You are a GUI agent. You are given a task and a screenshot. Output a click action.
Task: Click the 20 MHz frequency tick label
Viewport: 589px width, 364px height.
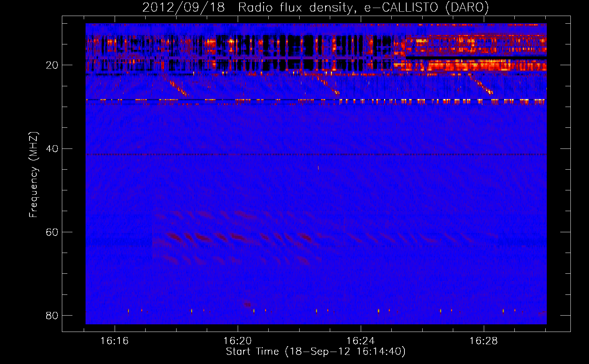(x=52, y=65)
